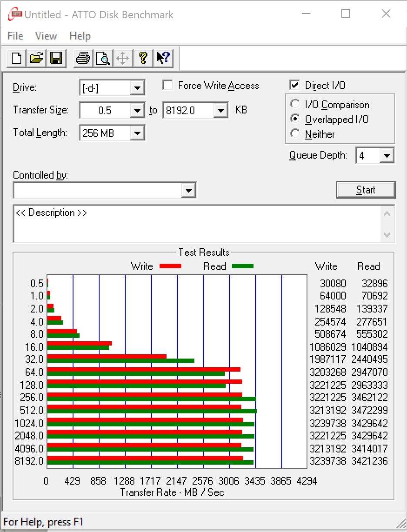Screen dimensions: 407x532
Task: Click write value 30080 in results
Action: [333, 284]
